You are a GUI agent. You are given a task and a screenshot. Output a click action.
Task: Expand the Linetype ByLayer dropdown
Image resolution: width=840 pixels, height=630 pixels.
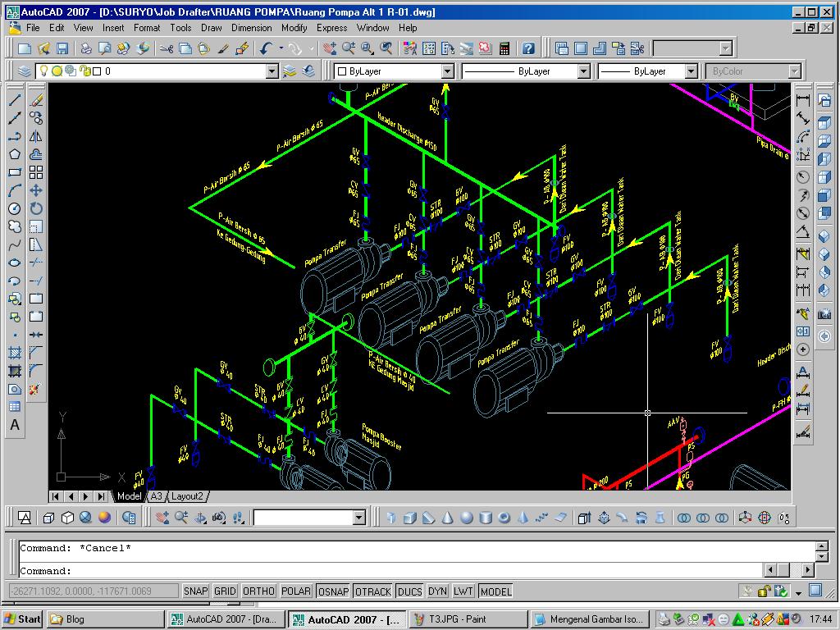tap(584, 71)
